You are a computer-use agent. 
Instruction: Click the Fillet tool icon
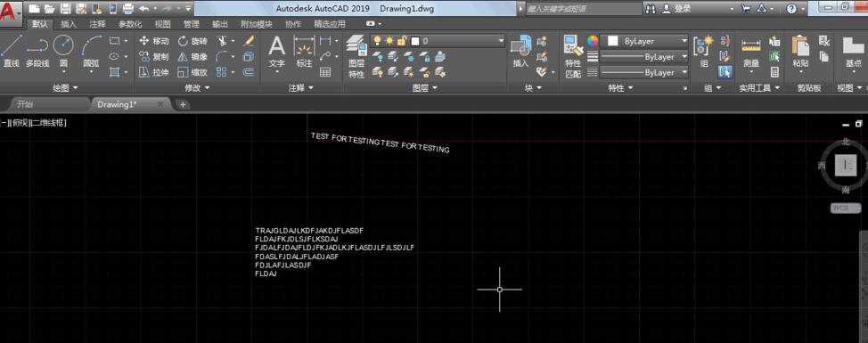pyautogui.click(x=221, y=56)
